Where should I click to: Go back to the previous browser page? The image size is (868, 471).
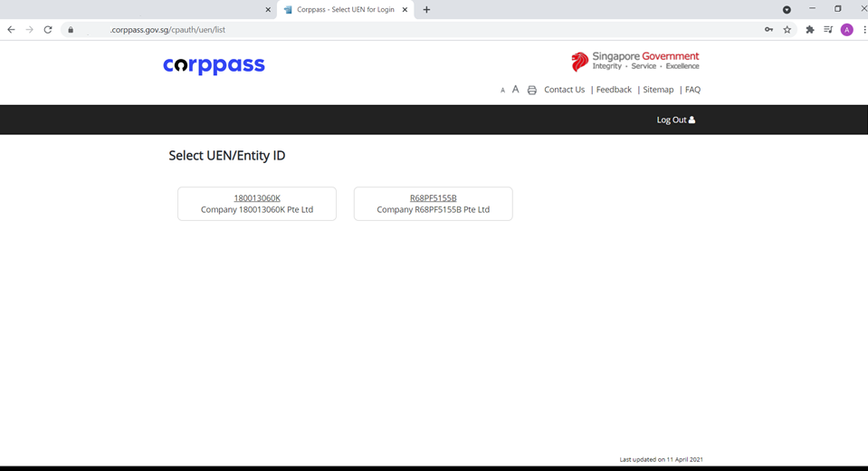point(11,30)
